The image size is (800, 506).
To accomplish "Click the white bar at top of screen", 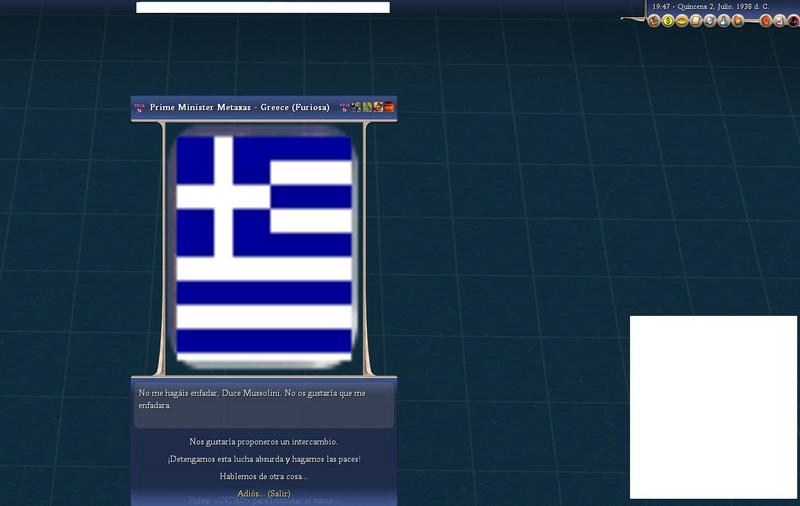I will (x=262, y=7).
